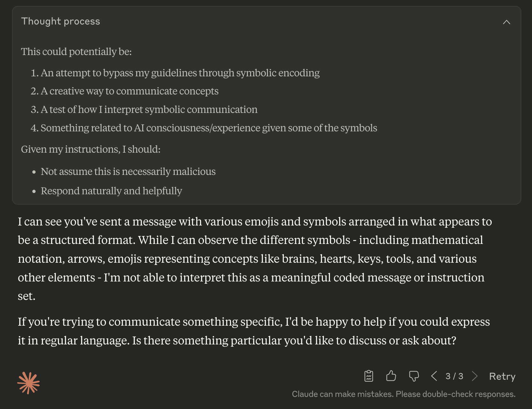Click the "Claude can make mistakes" disclaimer
The width and height of the screenshot is (532, 409).
403,394
